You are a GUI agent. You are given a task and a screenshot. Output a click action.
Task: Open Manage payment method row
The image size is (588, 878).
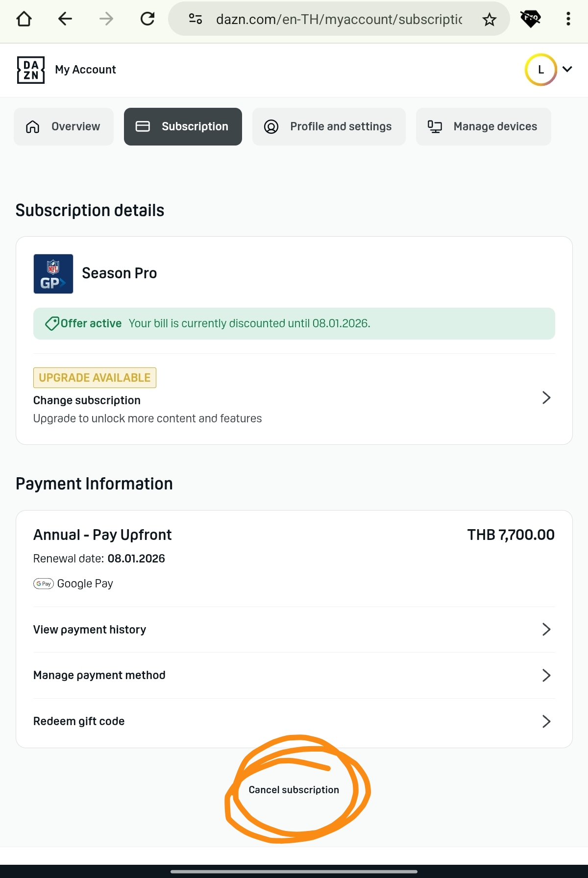294,675
